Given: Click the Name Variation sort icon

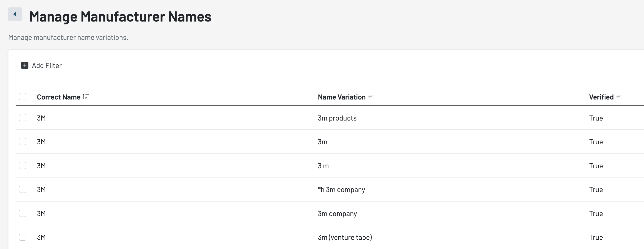Looking at the screenshot, I should 371,97.
